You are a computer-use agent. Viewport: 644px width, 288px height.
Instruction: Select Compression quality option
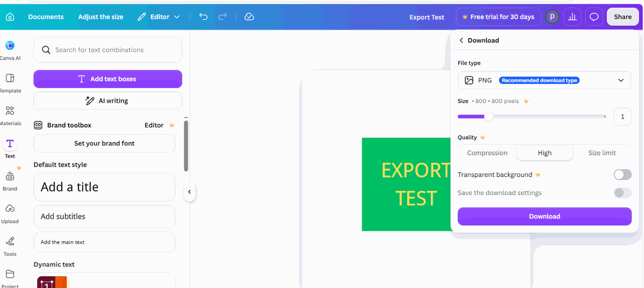(x=487, y=153)
